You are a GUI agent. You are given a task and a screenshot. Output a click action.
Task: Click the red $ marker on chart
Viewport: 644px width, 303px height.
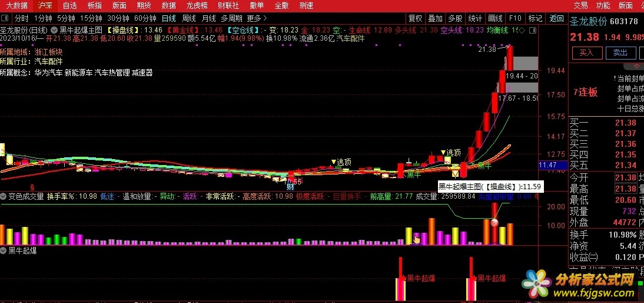tap(32, 187)
